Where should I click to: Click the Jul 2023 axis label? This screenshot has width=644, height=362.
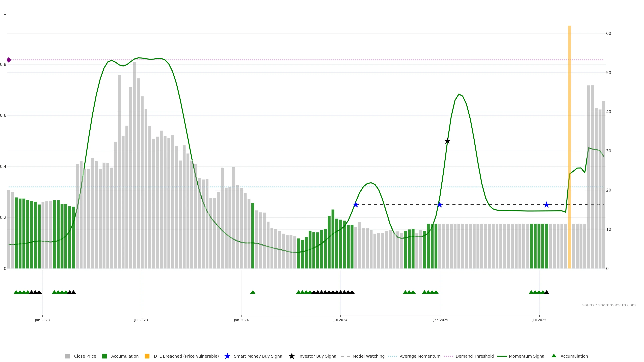[x=141, y=320]
